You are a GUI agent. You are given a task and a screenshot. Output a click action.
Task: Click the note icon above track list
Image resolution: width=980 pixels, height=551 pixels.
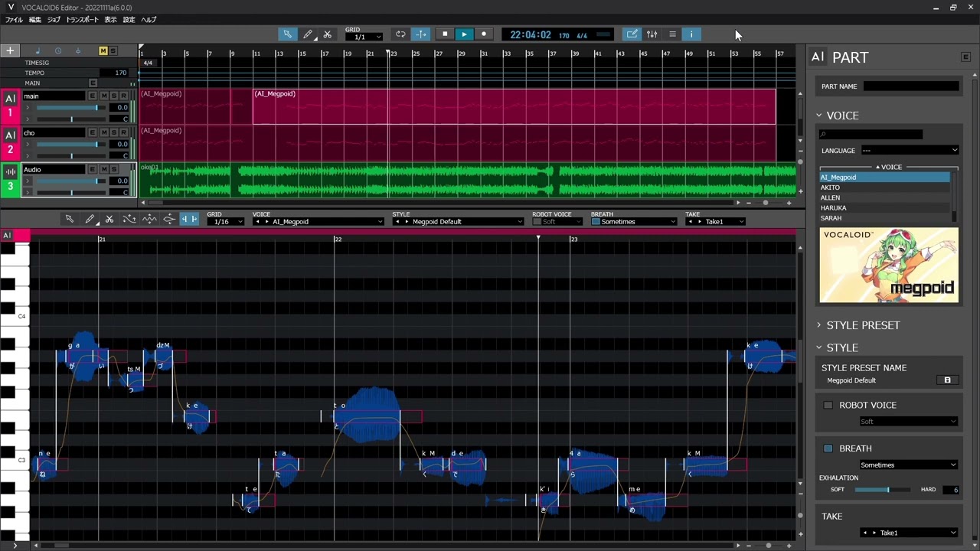tap(37, 51)
